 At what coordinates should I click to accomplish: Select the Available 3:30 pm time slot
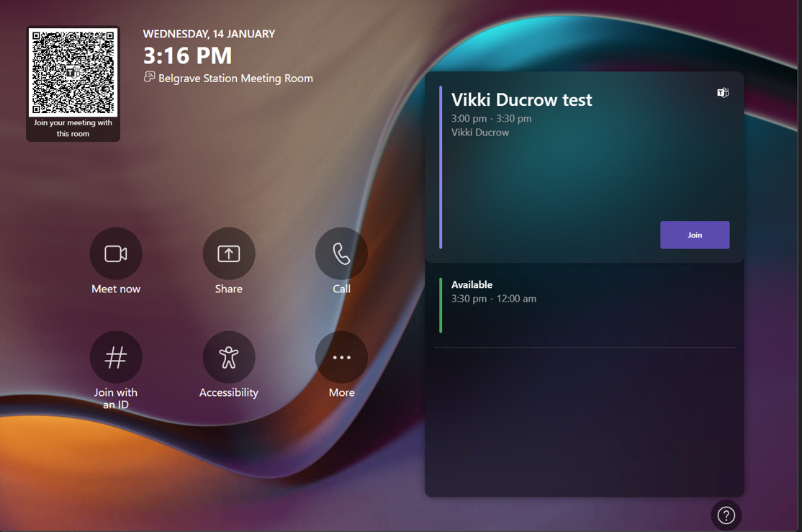(494, 298)
